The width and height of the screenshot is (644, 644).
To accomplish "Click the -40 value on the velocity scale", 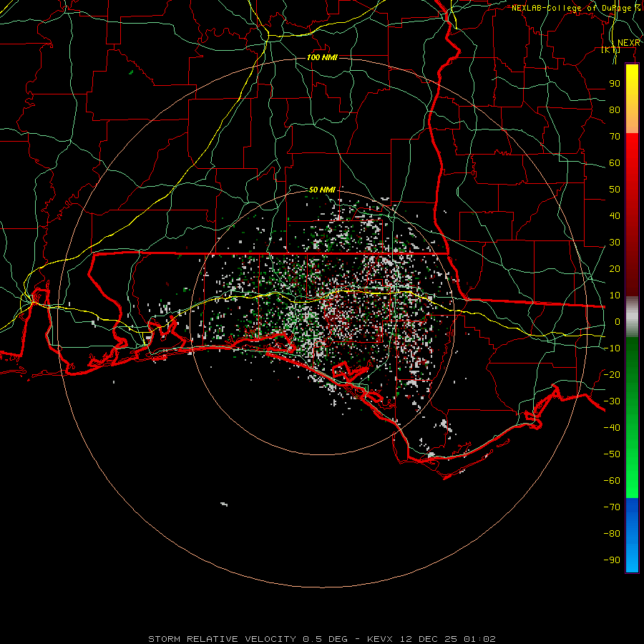I will click(612, 428).
